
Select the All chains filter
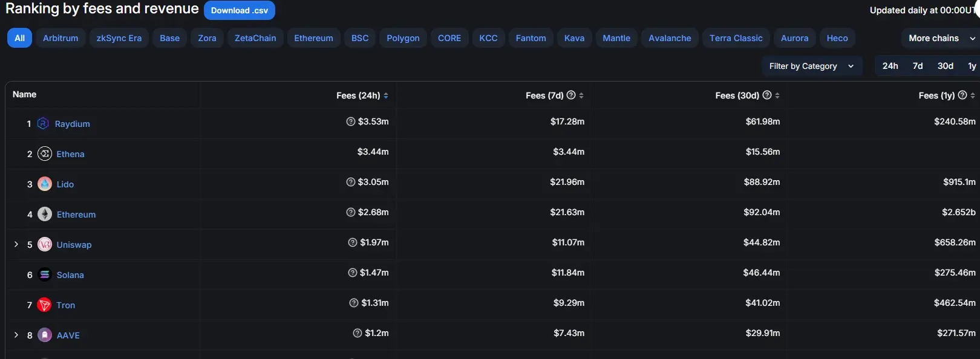pyautogui.click(x=19, y=38)
